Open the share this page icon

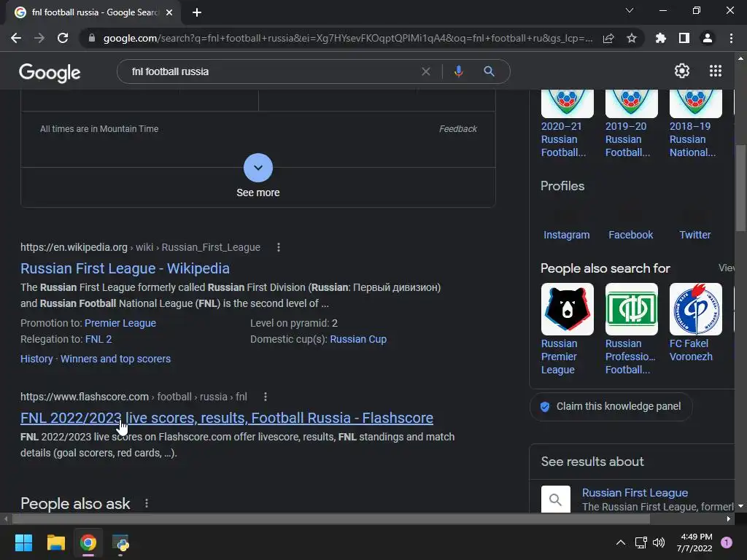(608, 39)
